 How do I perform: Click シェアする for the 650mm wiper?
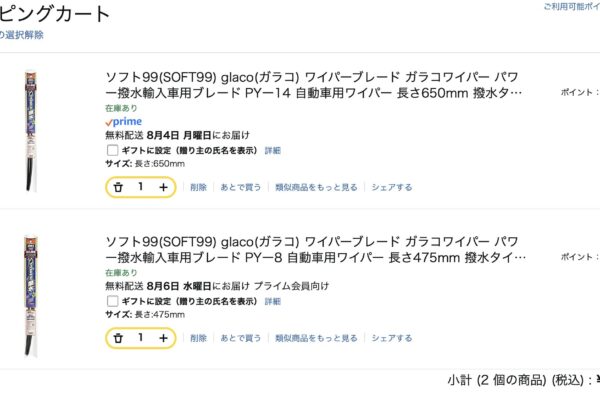click(x=391, y=187)
